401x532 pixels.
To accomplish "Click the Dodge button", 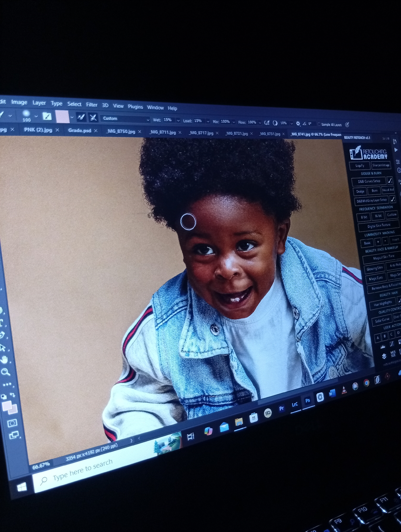I will [360, 191].
